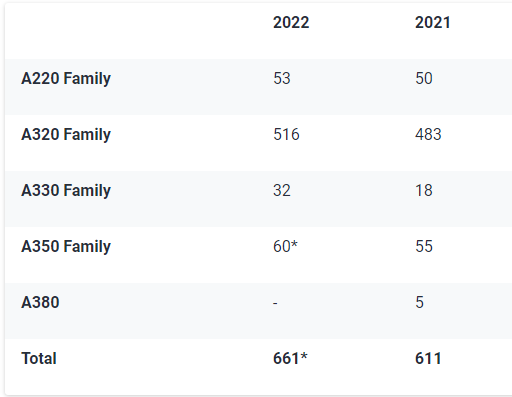The height and width of the screenshot is (397, 512).
Task: Select the A320 Family row label
Action: coord(66,135)
